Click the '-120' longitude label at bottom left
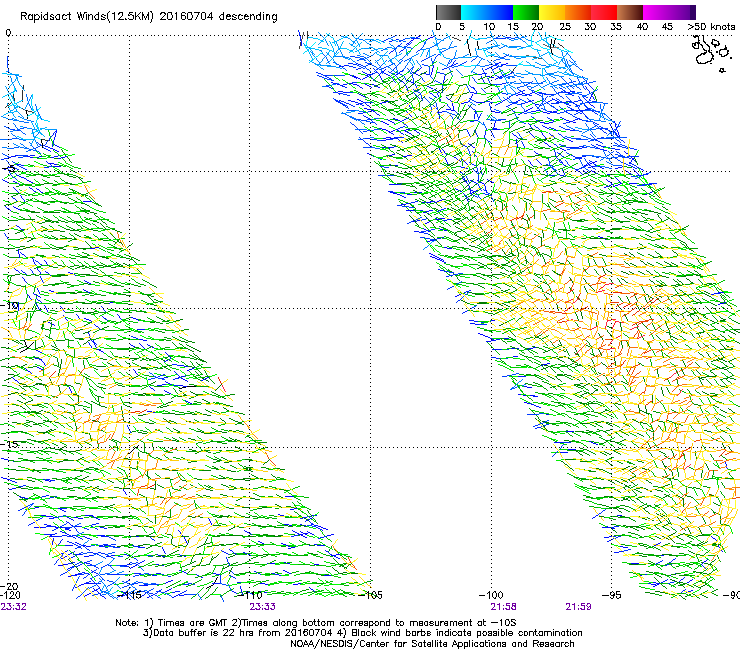This screenshot has height=650, width=740. (x=10, y=595)
